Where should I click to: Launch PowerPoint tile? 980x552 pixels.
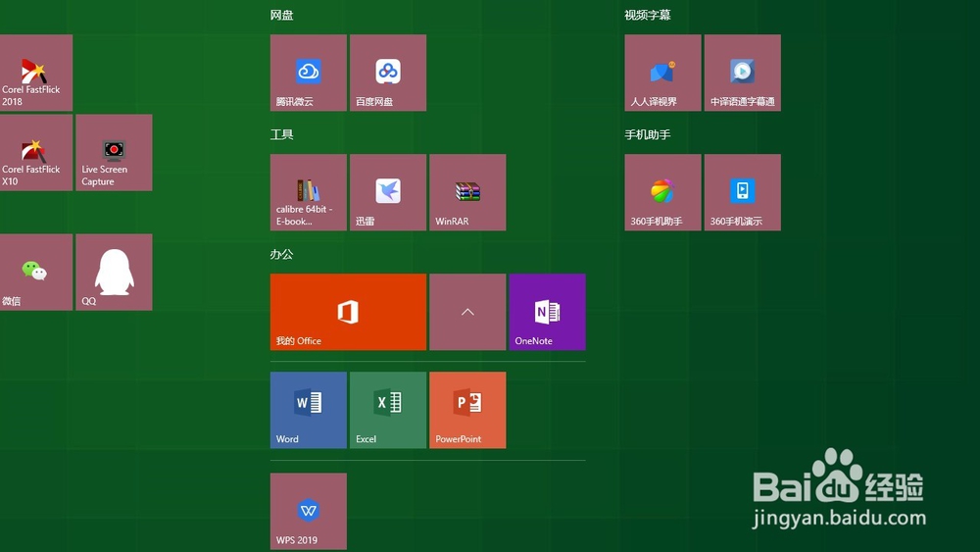(467, 410)
